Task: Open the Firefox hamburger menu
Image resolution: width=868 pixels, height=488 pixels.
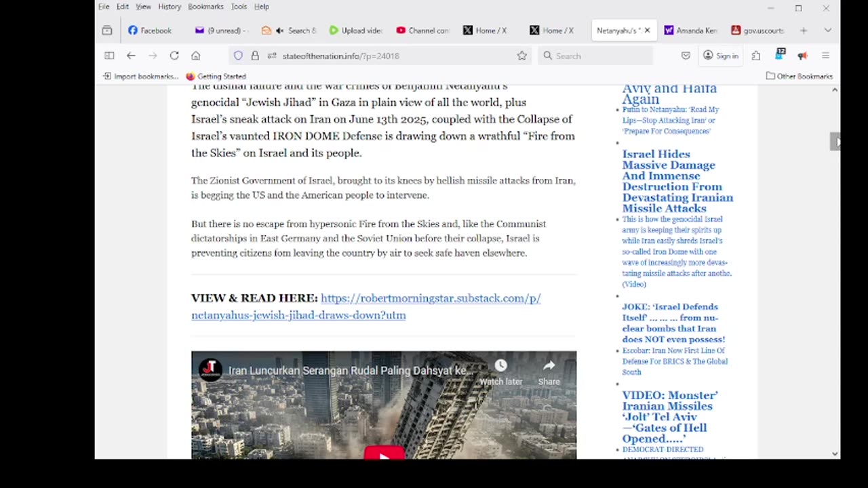Action: [825, 56]
